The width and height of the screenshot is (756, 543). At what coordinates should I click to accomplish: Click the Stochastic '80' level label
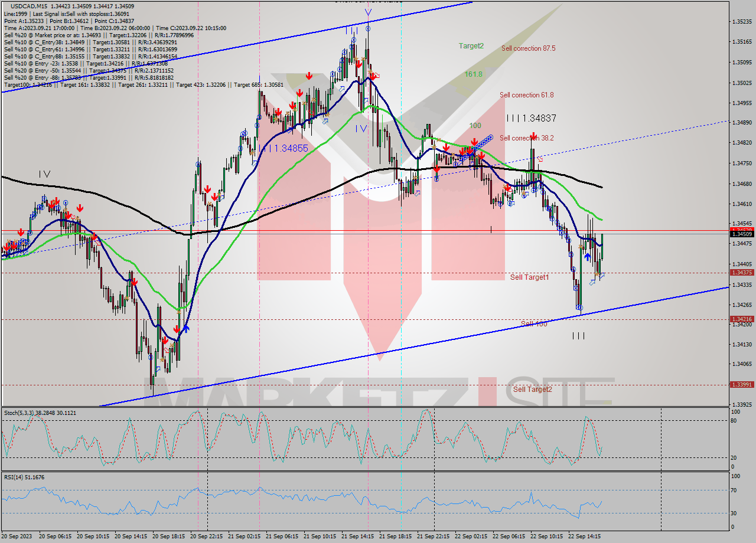pos(734,421)
